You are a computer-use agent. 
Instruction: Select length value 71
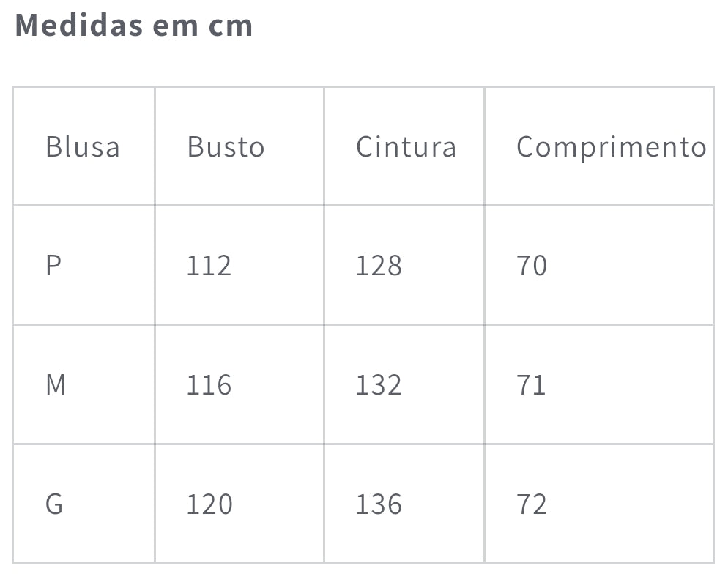pos(532,384)
